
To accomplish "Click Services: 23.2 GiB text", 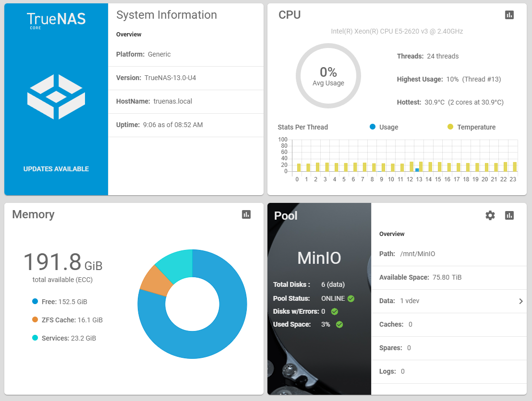I will (x=69, y=338).
